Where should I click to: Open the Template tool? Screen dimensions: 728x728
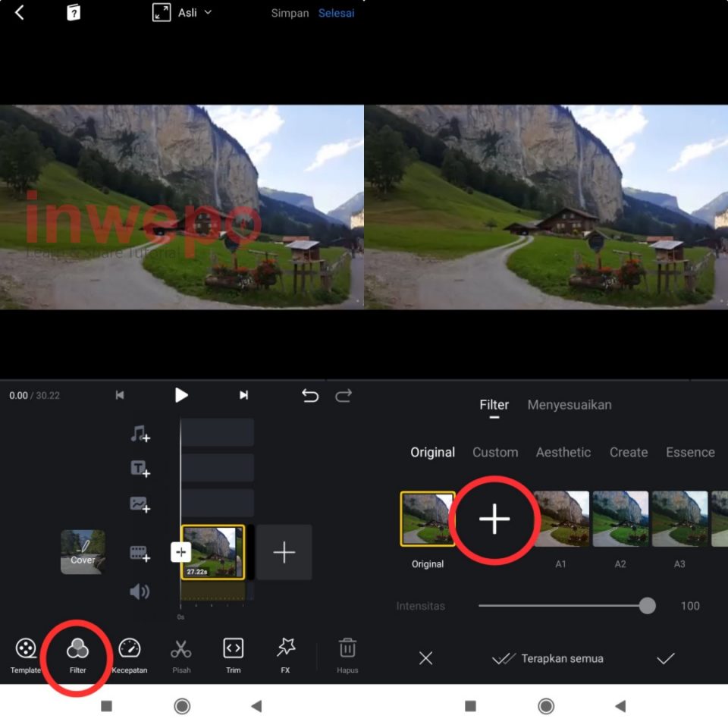click(26, 654)
